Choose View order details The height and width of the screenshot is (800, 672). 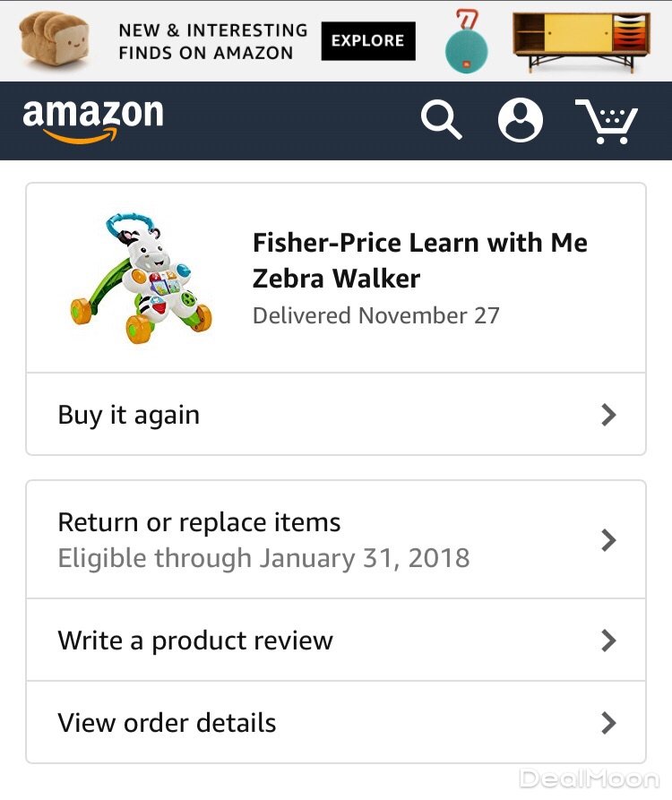tap(167, 723)
